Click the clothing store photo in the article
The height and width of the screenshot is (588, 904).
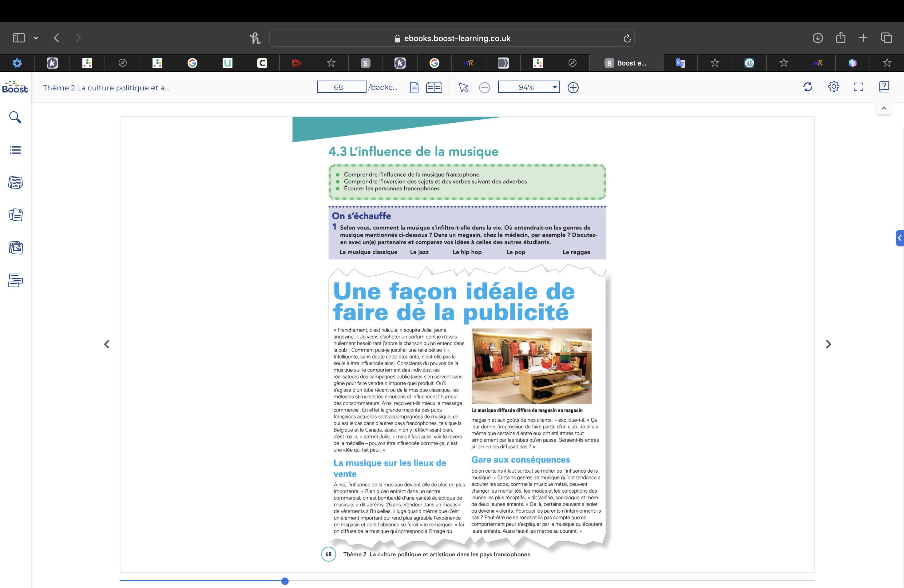click(531, 366)
